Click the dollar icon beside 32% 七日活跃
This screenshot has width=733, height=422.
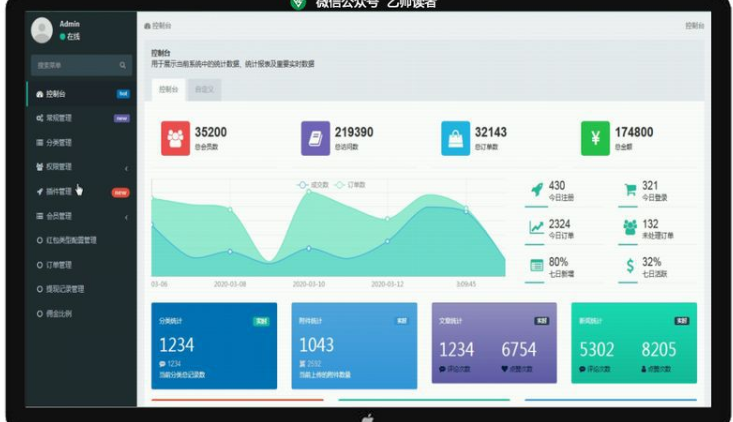tap(630, 266)
